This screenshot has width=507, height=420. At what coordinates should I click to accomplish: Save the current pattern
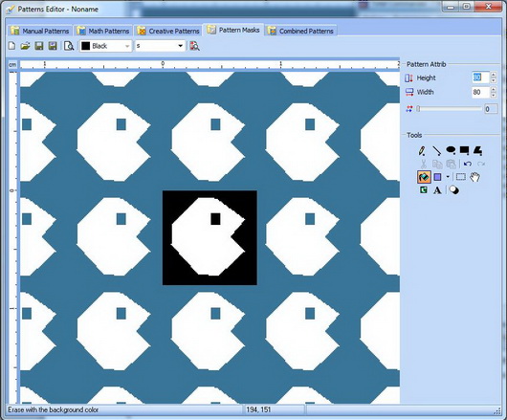(39, 46)
